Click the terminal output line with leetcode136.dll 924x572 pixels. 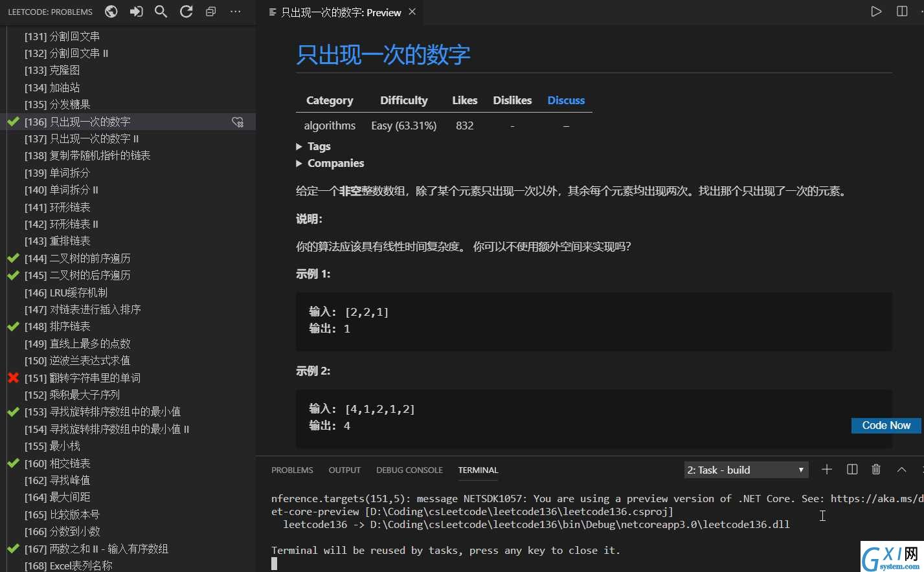click(x=536, y=524)
